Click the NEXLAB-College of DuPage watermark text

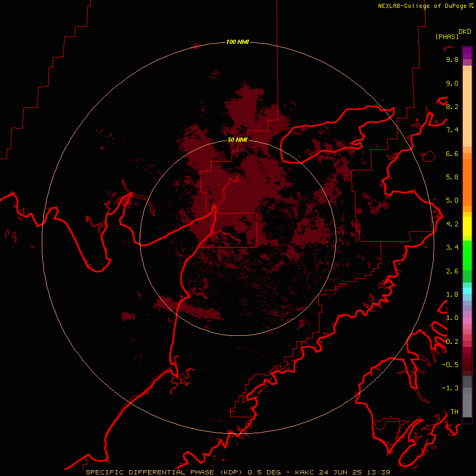pos(422,6)
